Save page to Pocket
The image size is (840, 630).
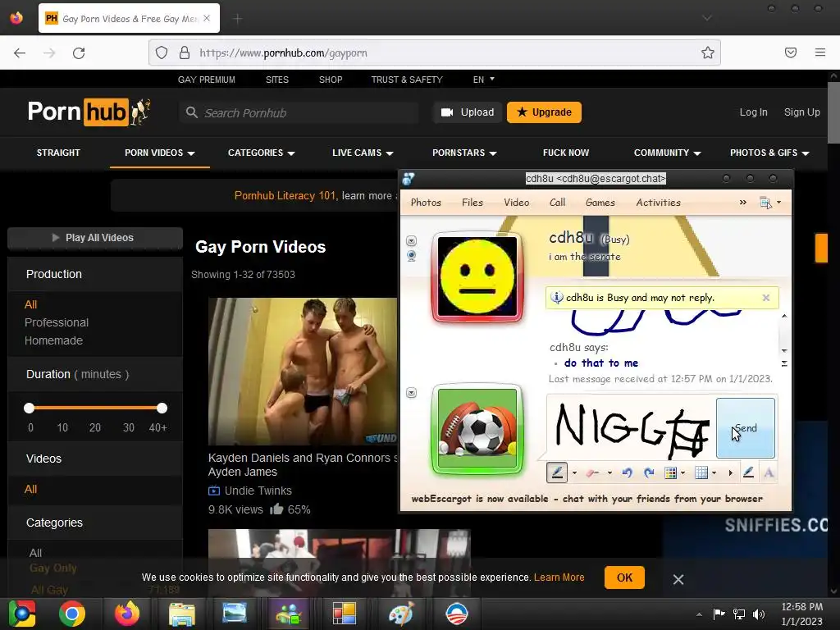coord(791,52)
